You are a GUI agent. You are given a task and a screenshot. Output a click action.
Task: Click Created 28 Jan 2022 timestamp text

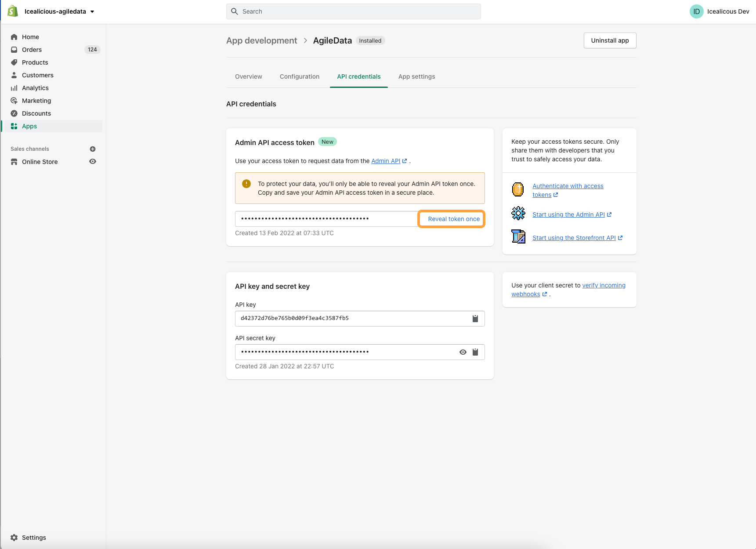click(x=284, y=366)
